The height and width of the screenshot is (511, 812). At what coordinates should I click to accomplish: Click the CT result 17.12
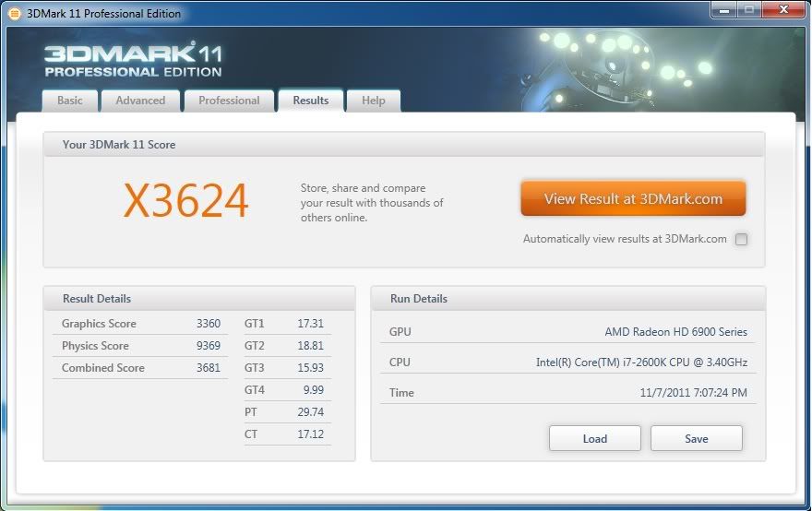point(310,434)
